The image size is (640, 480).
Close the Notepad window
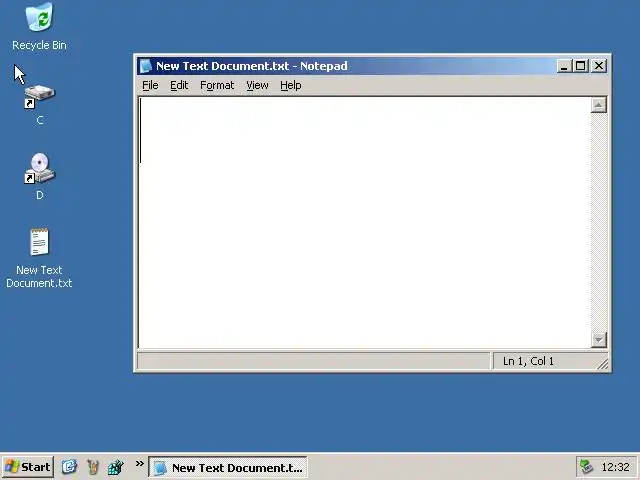(x=599, y=66)
